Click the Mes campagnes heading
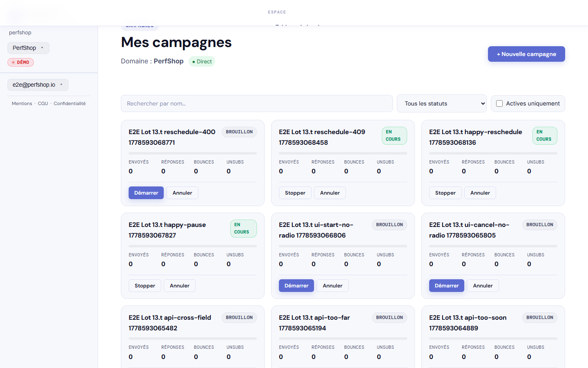The width and height of the screenshot is (588, 368). (x=176, y=43)
